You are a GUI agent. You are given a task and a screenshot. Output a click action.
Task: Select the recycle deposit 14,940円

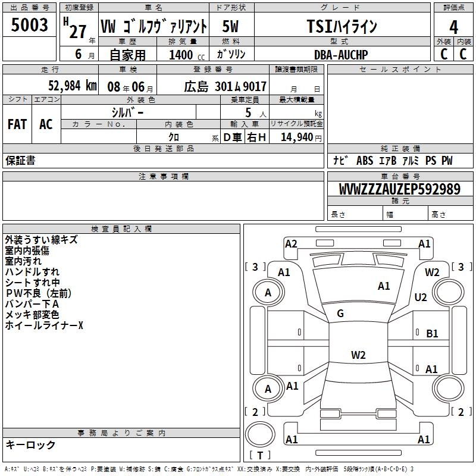point(301,137)
